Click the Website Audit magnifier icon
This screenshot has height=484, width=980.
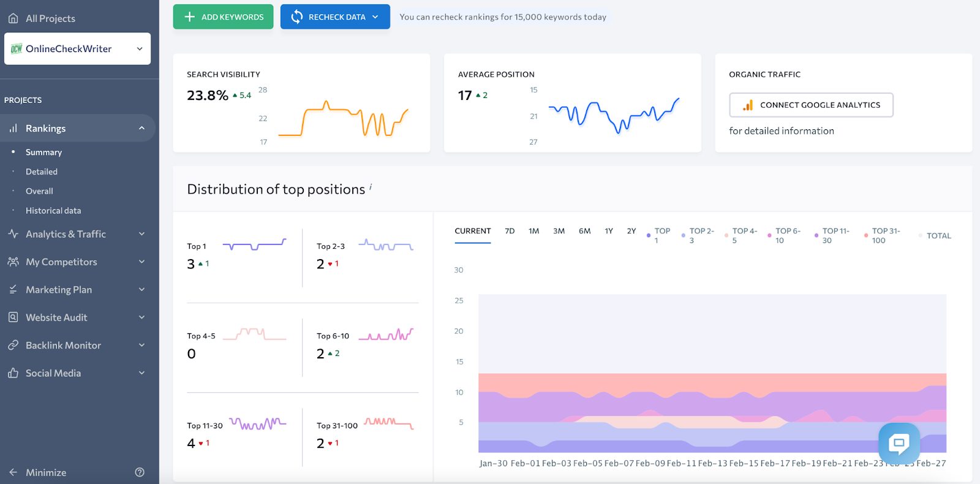tap(13, 317)
